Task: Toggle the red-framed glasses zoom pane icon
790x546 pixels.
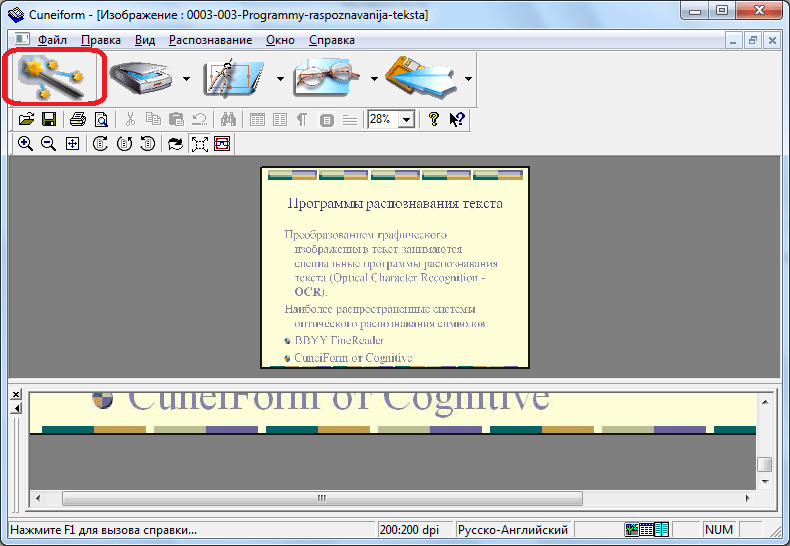Action: click(x=222, y=144)
